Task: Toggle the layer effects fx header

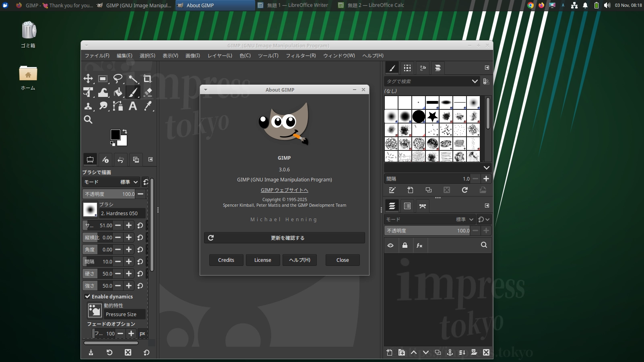Action: (x=419, y=245)
